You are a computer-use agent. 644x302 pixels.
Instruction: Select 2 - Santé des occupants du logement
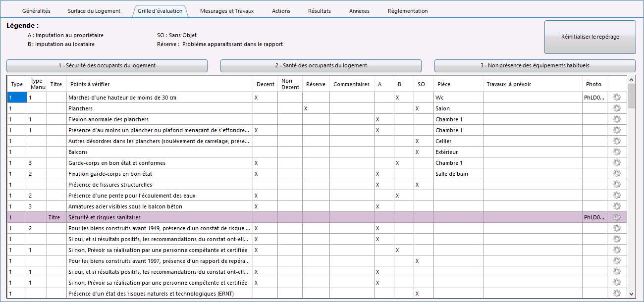click(321, 65)
